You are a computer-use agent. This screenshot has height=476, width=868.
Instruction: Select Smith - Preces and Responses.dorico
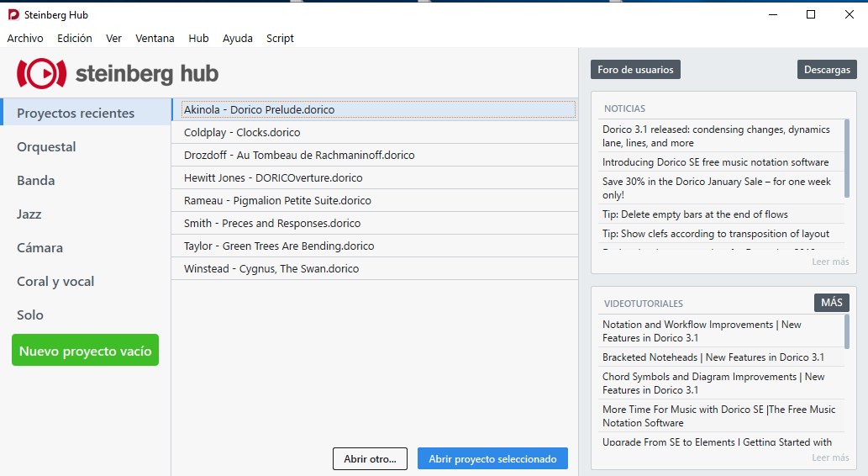click(374, 224)
